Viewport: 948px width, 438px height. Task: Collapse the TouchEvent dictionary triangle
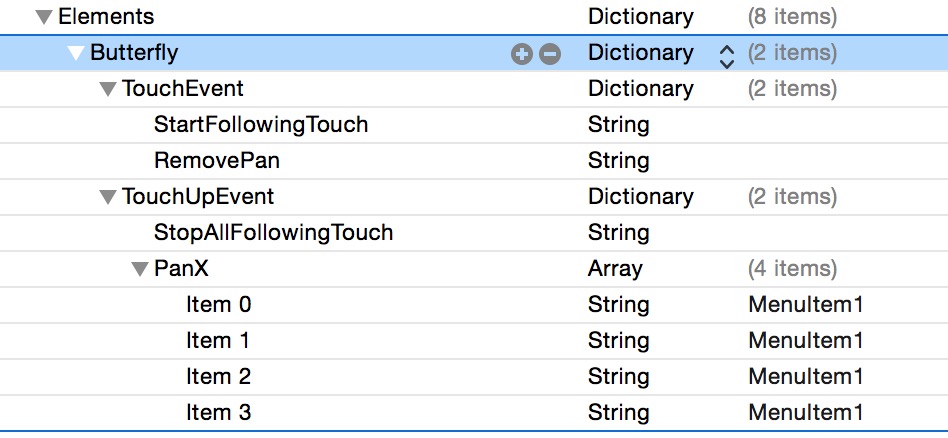point(108,89)
